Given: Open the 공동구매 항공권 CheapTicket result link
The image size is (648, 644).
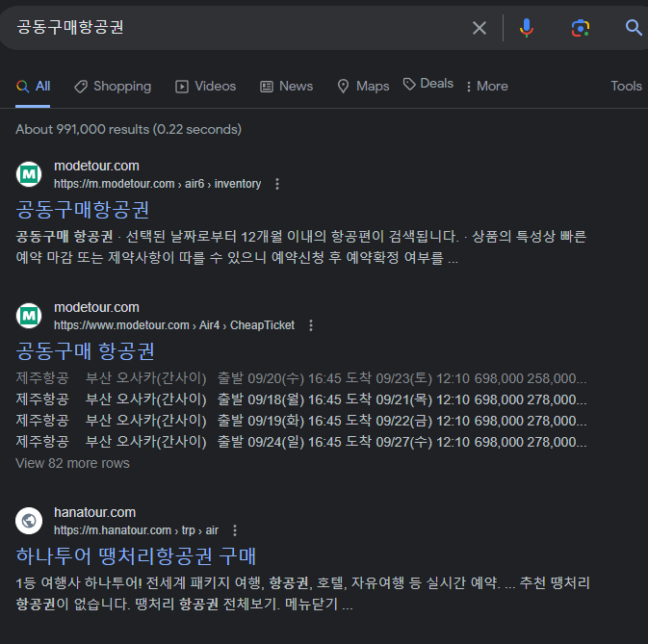Looking at the screenshot, I should coord(85,351).
